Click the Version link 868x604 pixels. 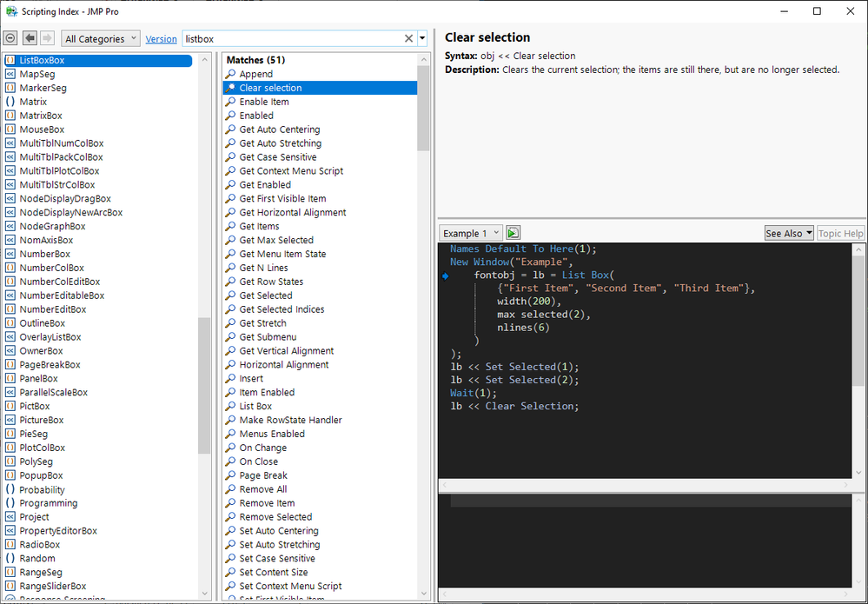click(x=161, y=39)
